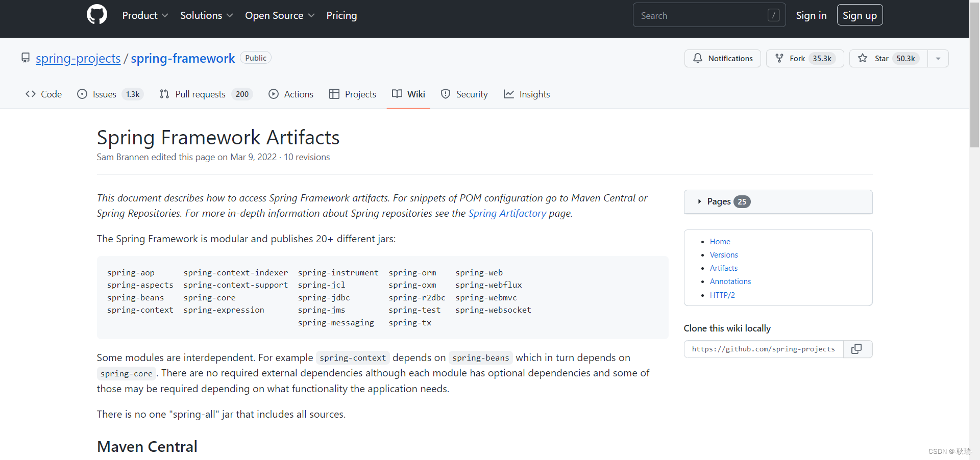This screenshot has height=460, width=980.
Task: Switch to the Issues tab
Action: [110, 94]
